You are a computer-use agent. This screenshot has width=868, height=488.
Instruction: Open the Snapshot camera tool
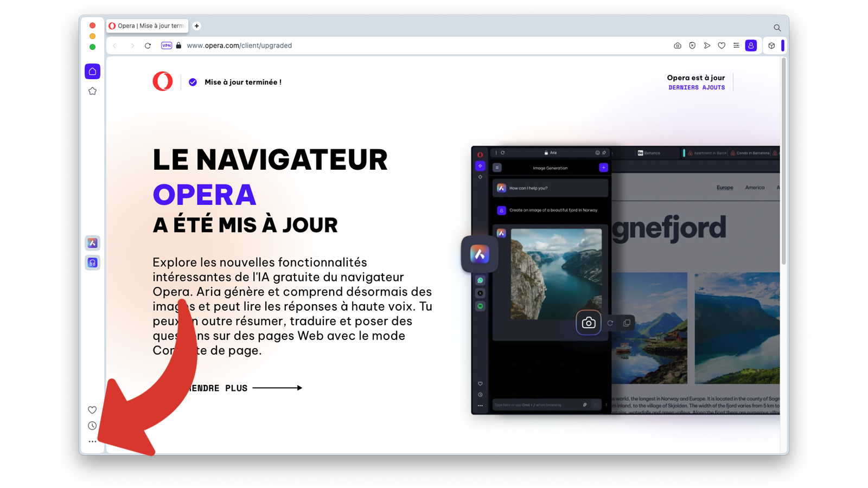tap(677, 46)
